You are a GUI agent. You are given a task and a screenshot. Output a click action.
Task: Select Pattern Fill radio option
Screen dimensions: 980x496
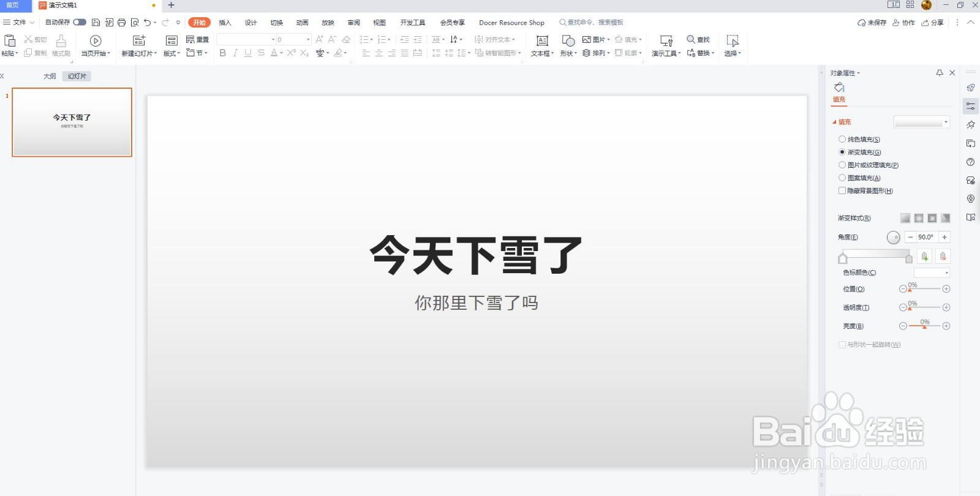[x=842, y=178]
